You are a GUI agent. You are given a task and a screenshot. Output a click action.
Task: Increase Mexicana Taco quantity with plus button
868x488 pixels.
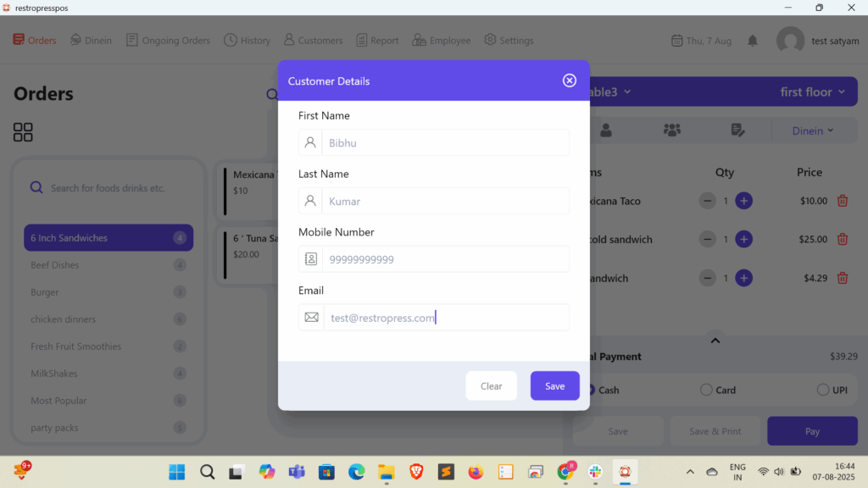coord(743,201)
